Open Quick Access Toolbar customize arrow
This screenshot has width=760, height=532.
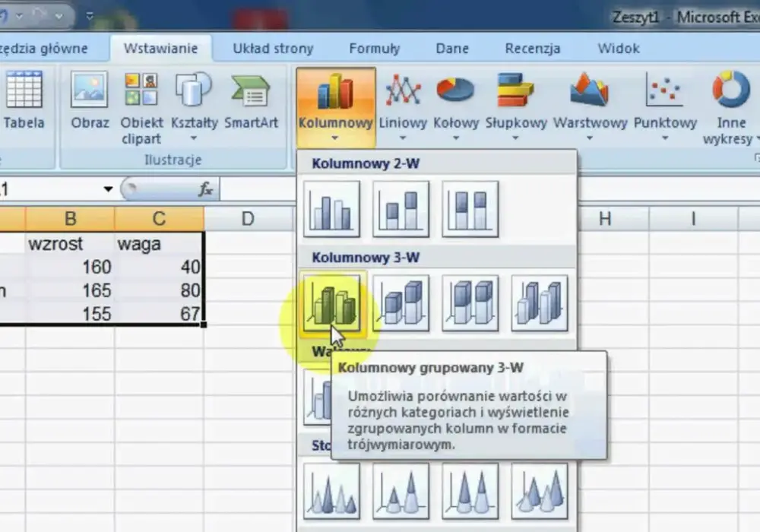point(90,16)
